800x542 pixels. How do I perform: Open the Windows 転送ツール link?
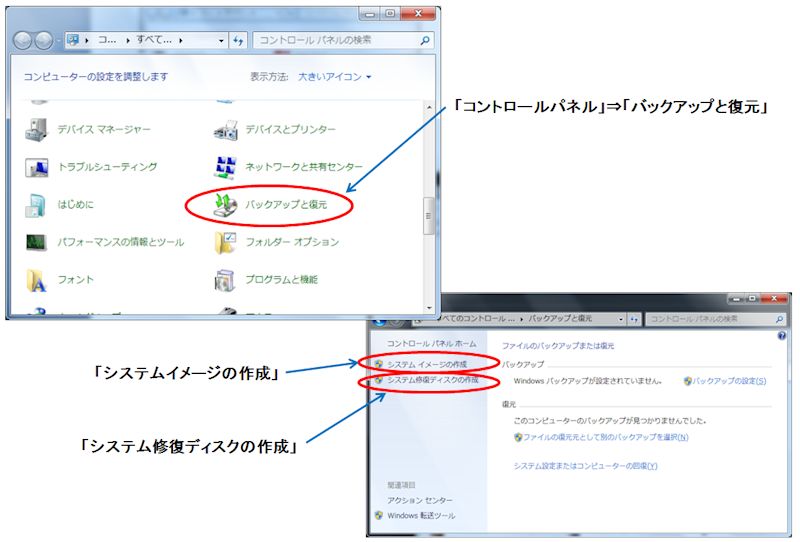point(421,515)
